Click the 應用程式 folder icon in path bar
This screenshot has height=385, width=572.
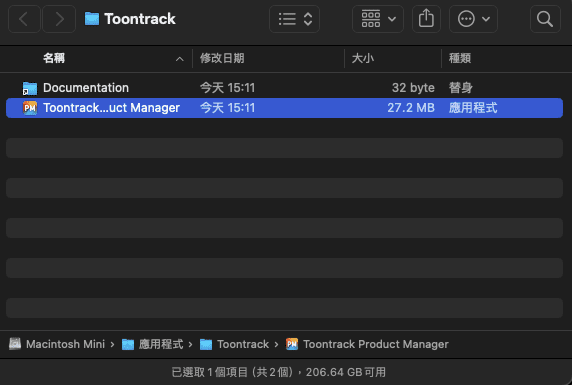pos(128,344)
